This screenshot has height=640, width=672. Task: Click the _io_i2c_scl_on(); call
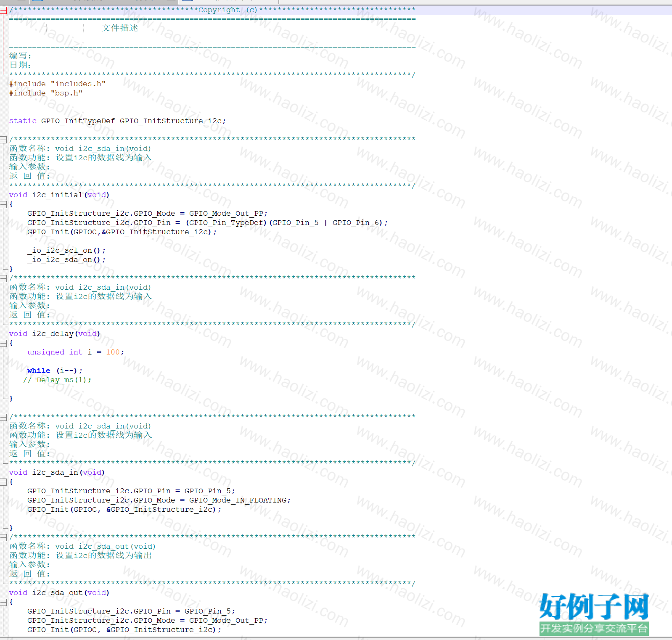66,250
